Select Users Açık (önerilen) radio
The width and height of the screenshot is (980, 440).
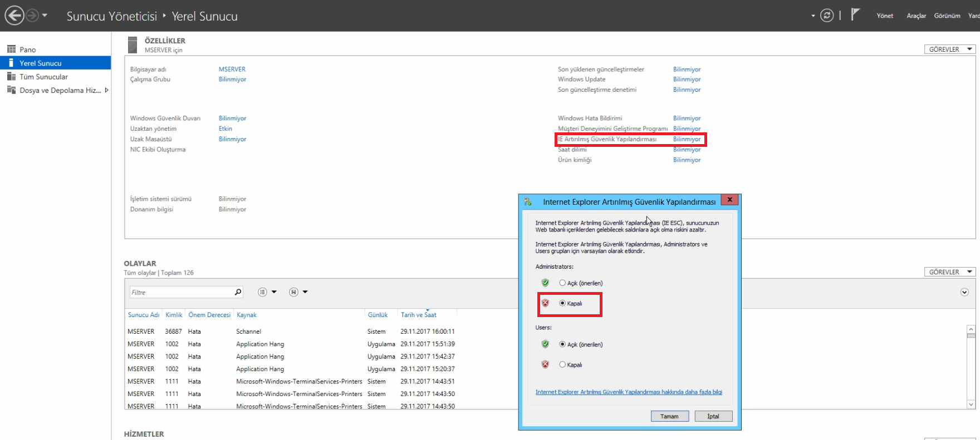(562, 344)
